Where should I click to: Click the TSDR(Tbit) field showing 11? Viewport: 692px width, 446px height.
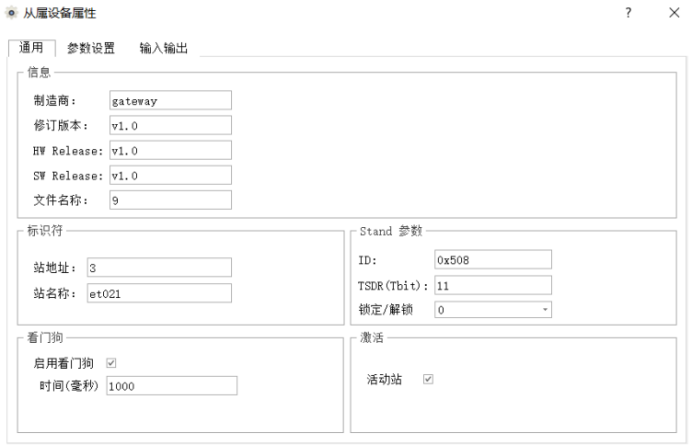pos(493,285)
